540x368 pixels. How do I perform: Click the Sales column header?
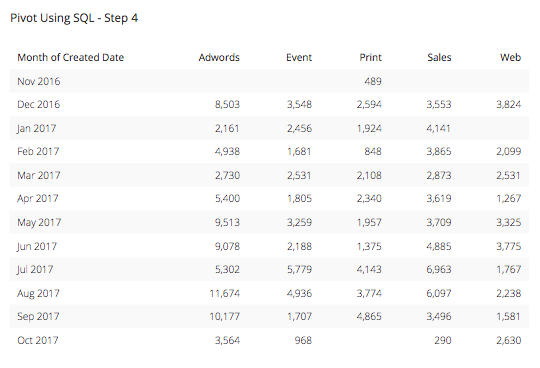pyautogui.click(x=439, y=57)
